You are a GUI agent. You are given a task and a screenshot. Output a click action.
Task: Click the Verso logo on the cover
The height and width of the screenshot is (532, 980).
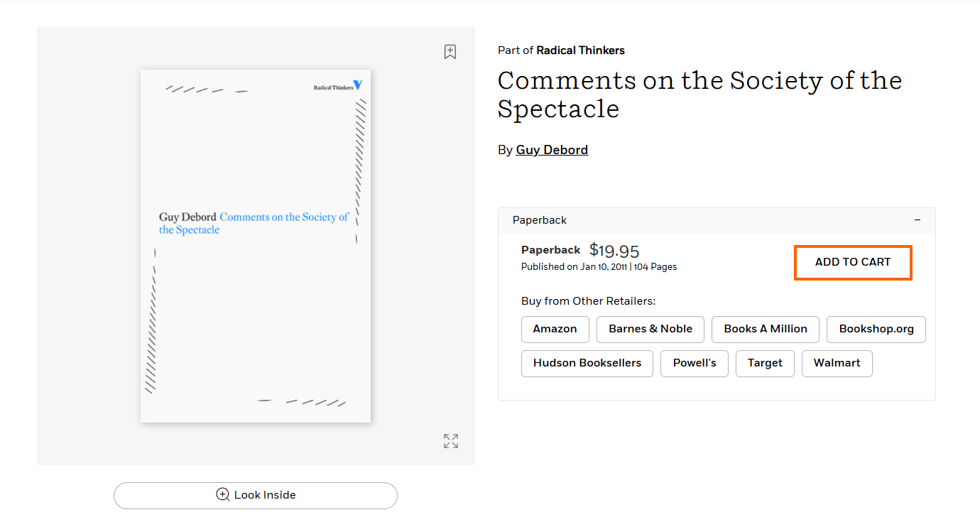point(357,85)
